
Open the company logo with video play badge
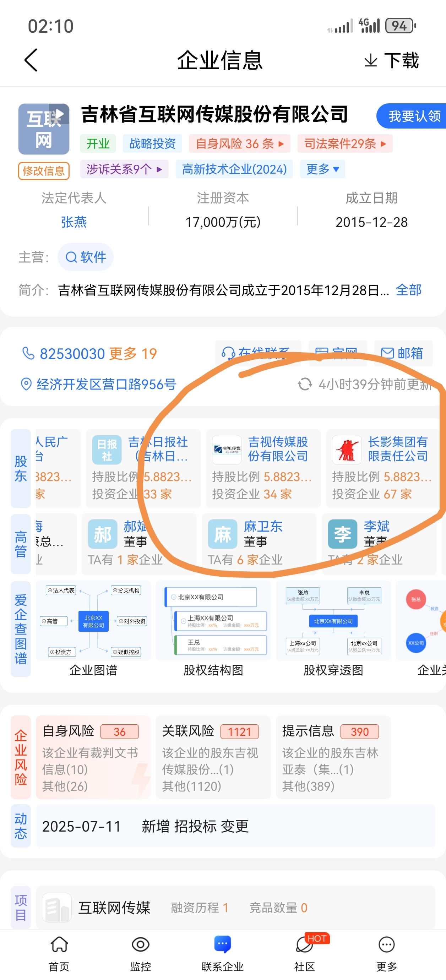(x=44, y=129)
